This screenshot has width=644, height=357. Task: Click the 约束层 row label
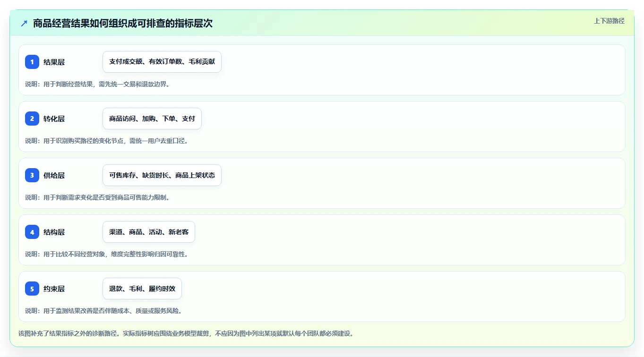(54, 289)
